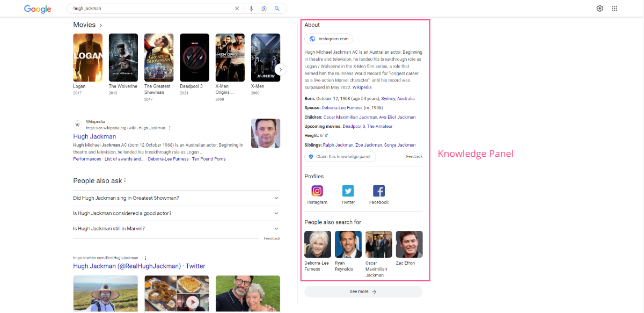Viewport: 644px width, 313px height.
Task: Open the Sydney, Australia birthplace link
Action: tap(398, 99)
